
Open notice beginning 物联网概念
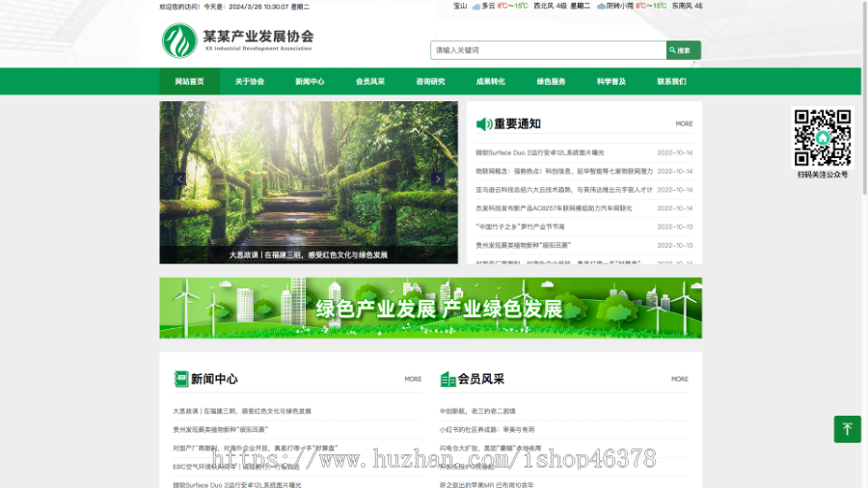pyautogui.click(x=564, y=172)
